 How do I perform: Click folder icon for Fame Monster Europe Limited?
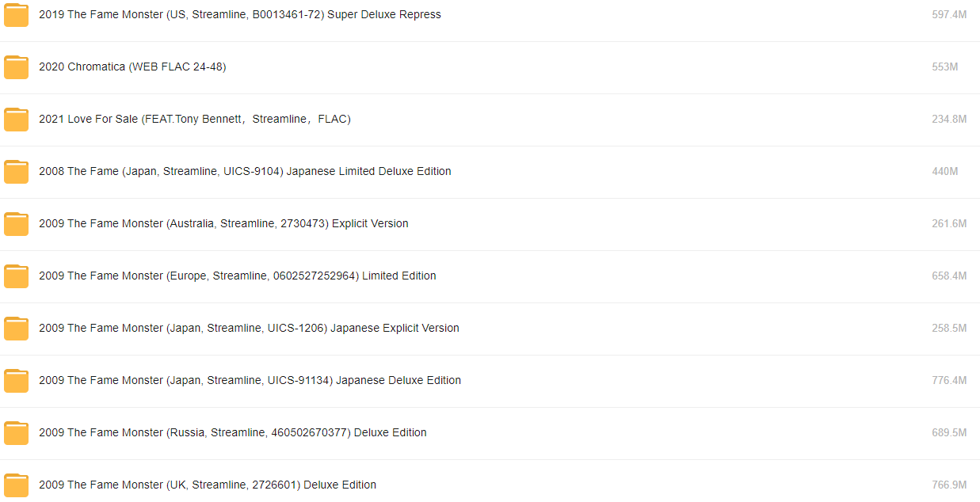pos(16,276)
